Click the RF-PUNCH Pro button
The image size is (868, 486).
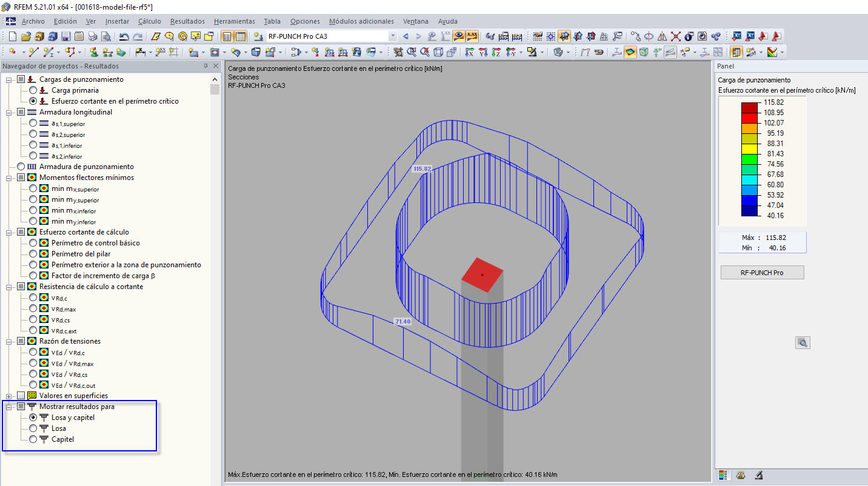tap(762, 273)
